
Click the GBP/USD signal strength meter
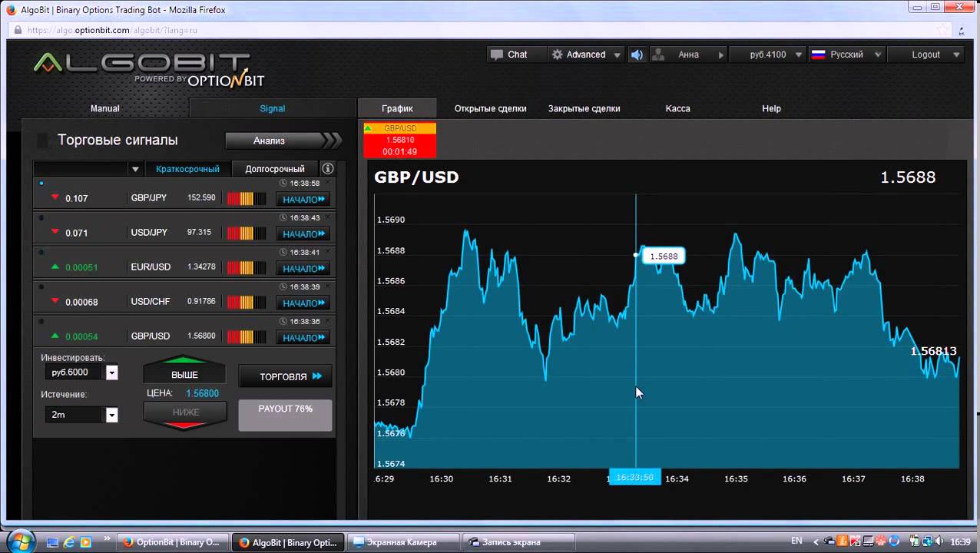tap(246, 336)
